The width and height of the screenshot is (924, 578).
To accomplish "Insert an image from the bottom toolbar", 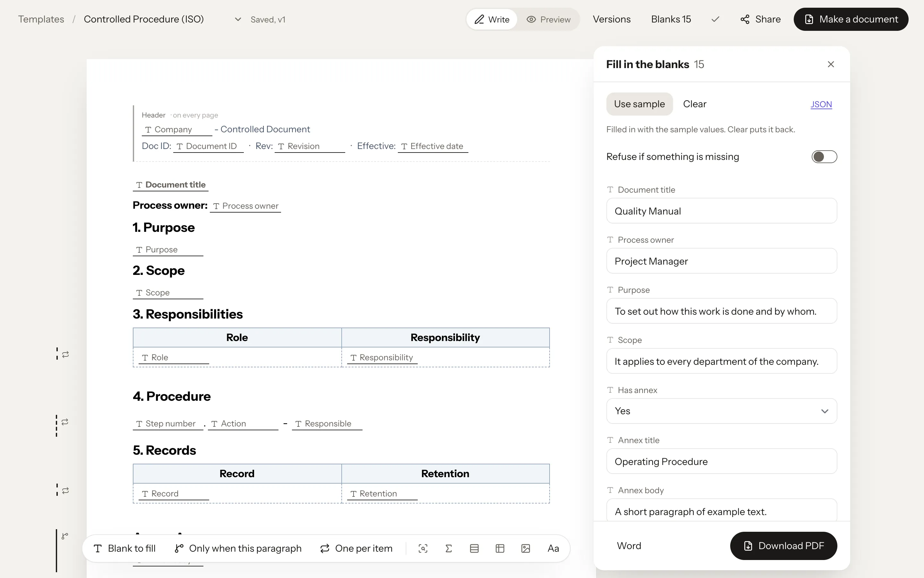I will (x=526, y=548).
